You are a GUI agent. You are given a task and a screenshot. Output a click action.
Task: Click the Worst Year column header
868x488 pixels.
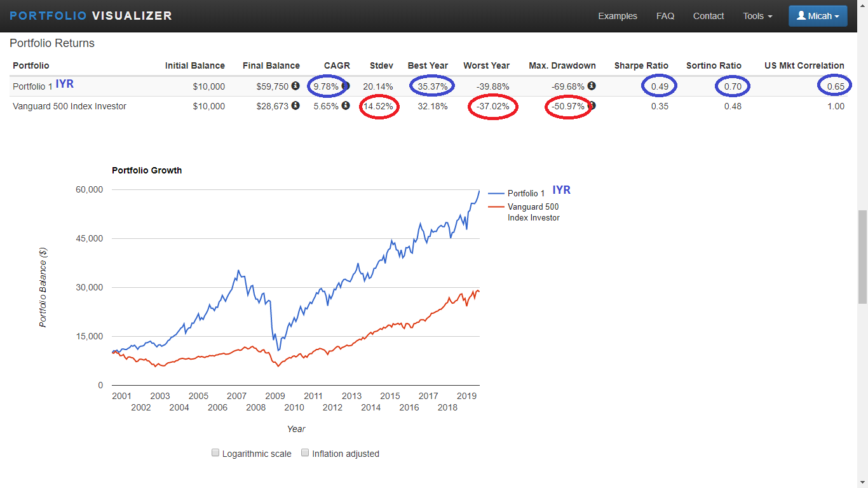486,65
